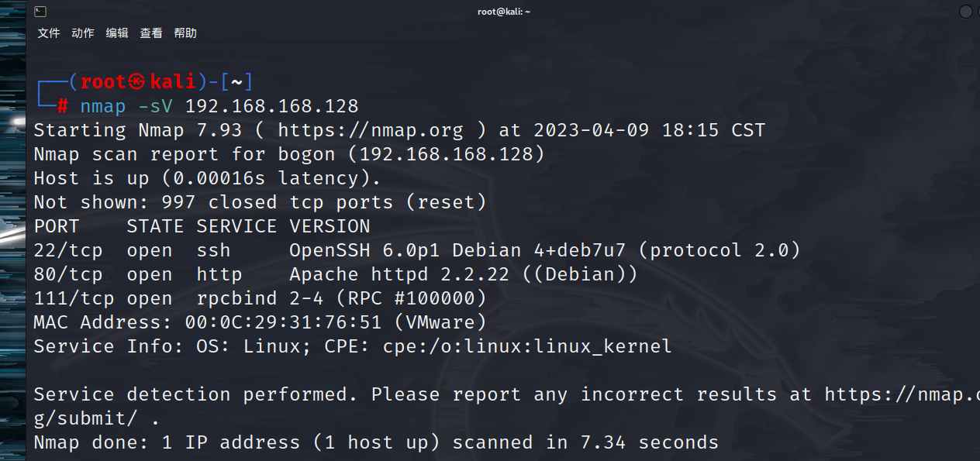Click the round window control button
This screenshot has width=980, height=461.
click(x=965, y=12)
